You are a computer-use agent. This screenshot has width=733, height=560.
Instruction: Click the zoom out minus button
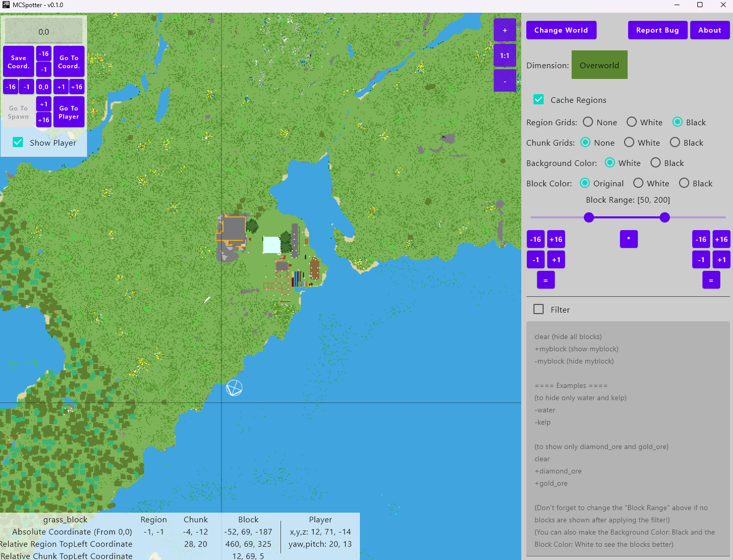505,81
